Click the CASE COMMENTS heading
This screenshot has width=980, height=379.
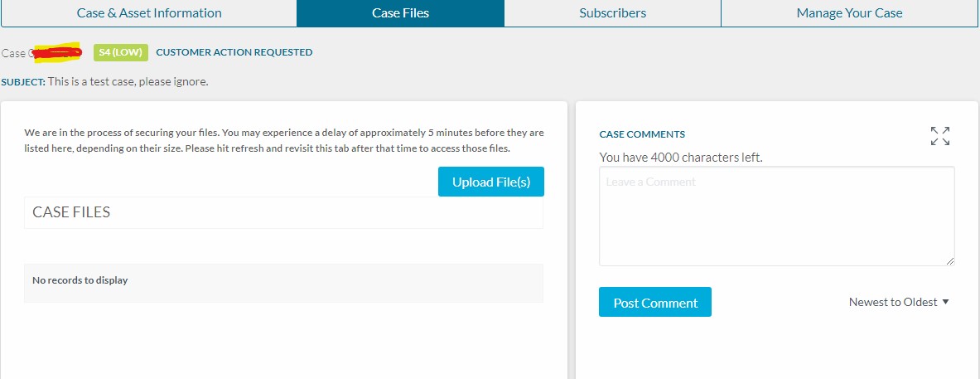(x=642, y=134)
